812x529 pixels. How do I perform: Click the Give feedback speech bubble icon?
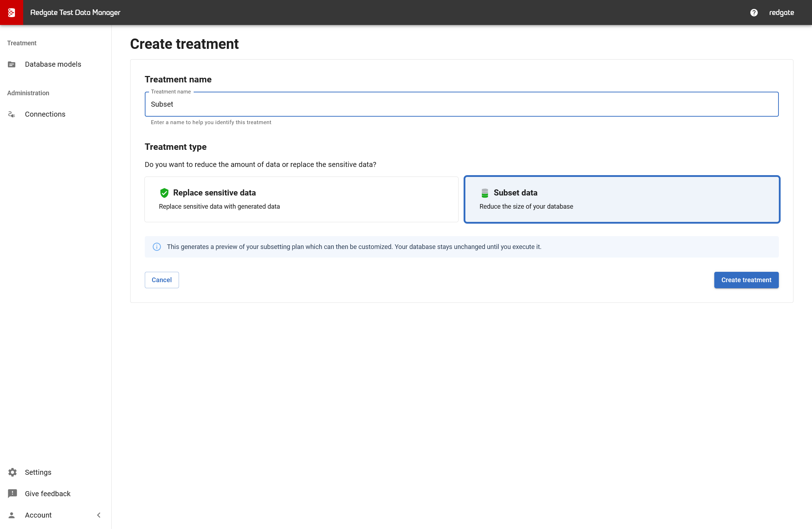coord(12,494)
